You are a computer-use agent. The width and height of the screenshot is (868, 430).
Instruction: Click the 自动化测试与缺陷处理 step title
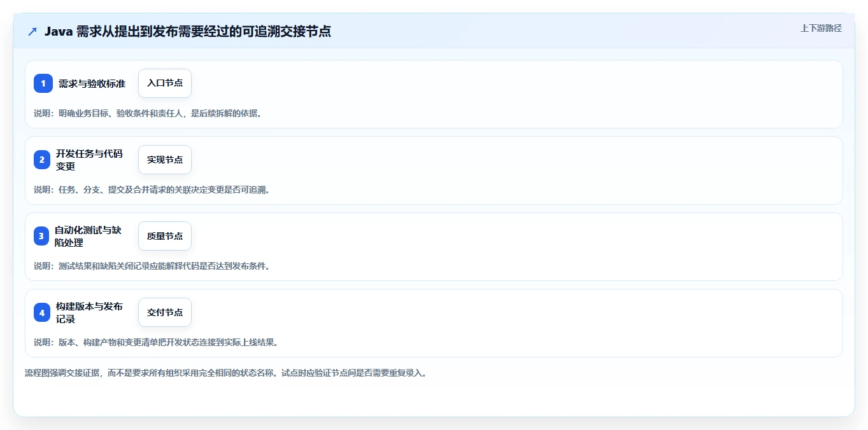coord(88,236)
